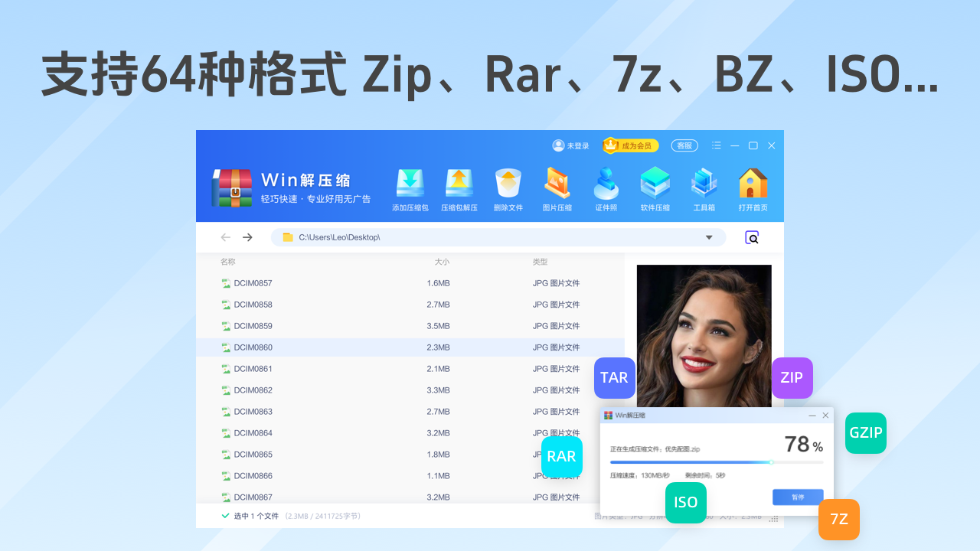Launch the 图片压缩 image compression tool
Screen dimensions: 980x551
click(x=557, y=187)
